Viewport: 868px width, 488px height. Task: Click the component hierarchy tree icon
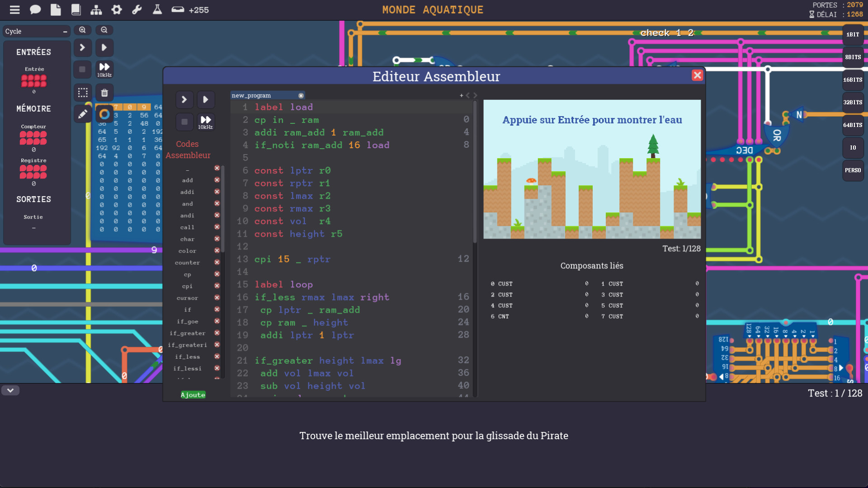(96, 9)
